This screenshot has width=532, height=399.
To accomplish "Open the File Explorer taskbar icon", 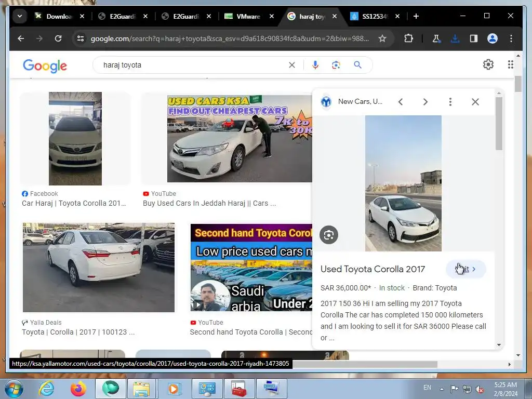I will 141,389.
